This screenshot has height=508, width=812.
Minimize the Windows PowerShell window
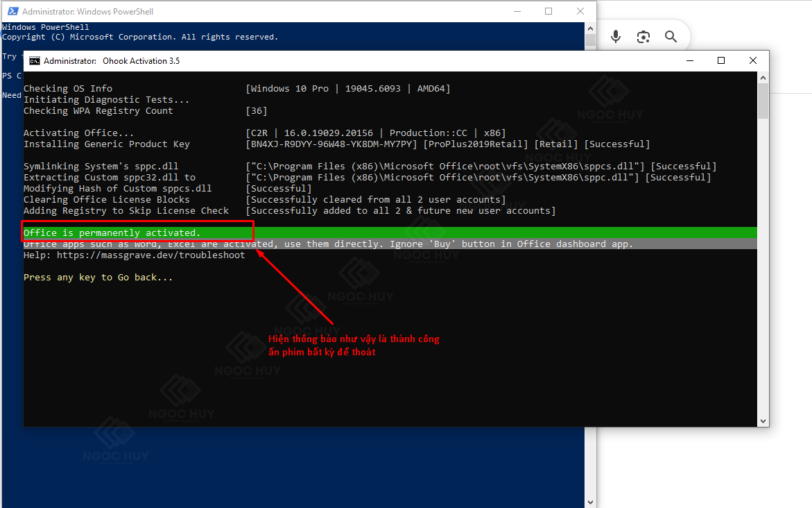click(517, 11)
